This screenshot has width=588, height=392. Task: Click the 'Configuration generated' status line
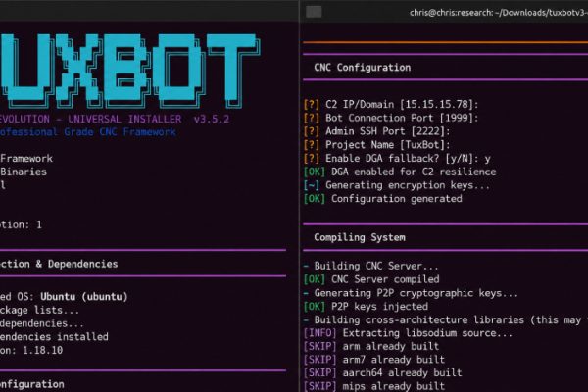click(x=383, y=199)
